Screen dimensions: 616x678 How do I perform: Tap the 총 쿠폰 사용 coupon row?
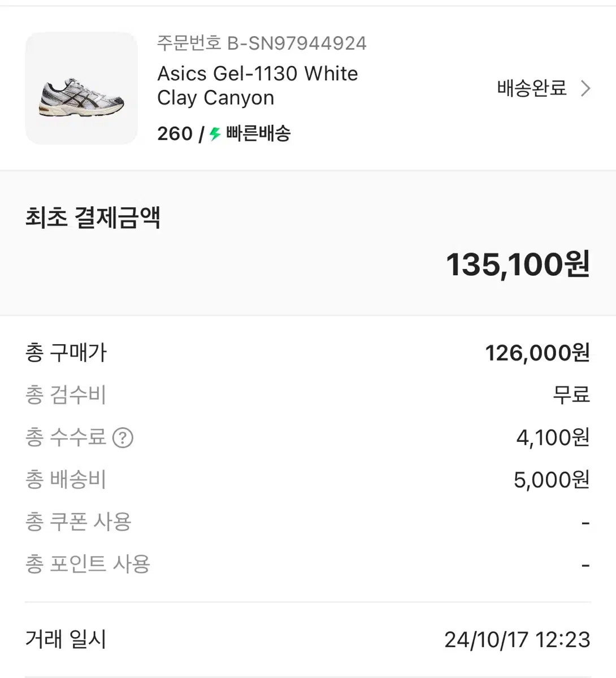[308, 522]
